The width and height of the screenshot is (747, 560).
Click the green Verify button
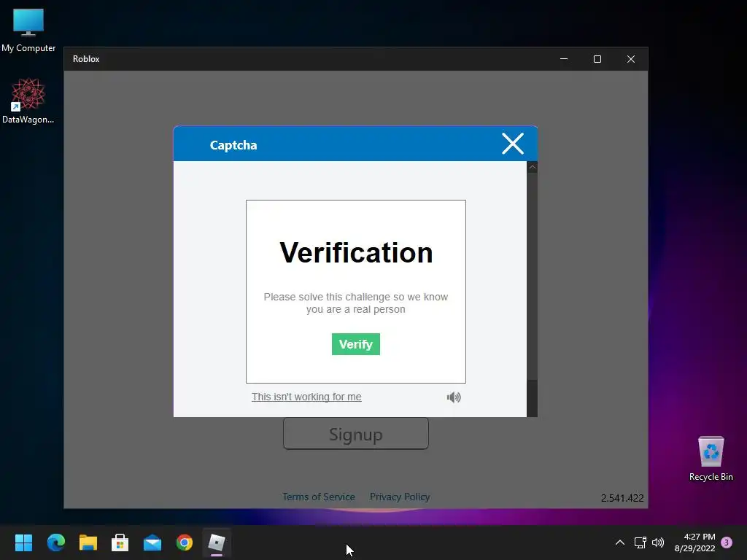pyautogui.click(x=355, y=344)
